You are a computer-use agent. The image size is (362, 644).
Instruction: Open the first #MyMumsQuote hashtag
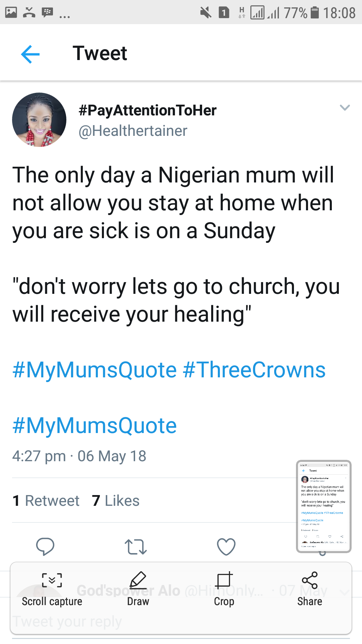pyautogui.click(x=95, y=370)
